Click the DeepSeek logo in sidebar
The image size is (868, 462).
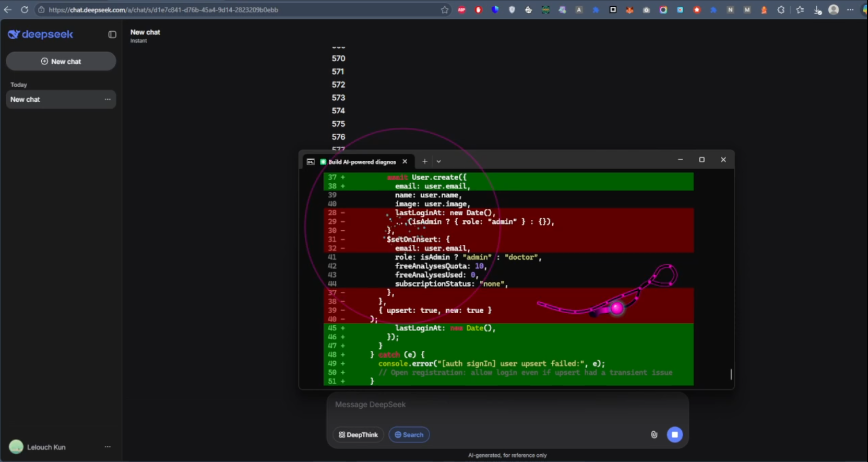pyautogui.click(x=40, y=34)
